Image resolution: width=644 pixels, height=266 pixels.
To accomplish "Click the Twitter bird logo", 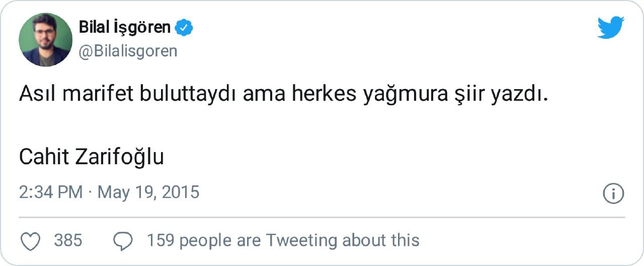I will (x=611, y=27).
